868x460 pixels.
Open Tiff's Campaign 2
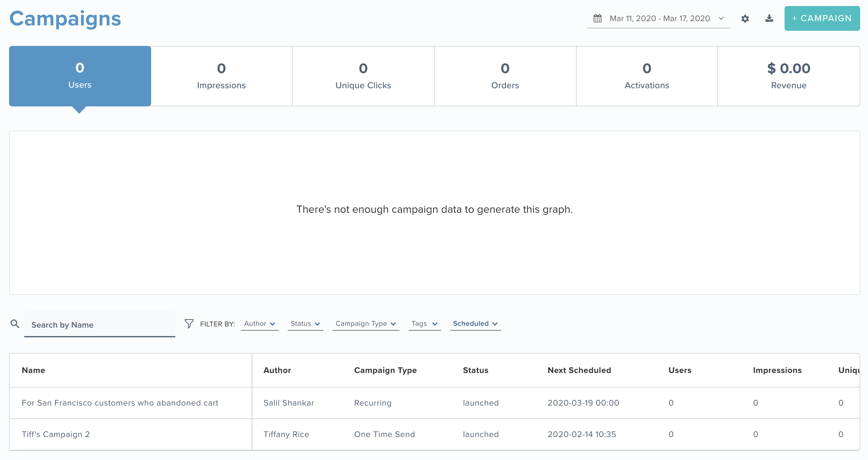click(56, 434)
